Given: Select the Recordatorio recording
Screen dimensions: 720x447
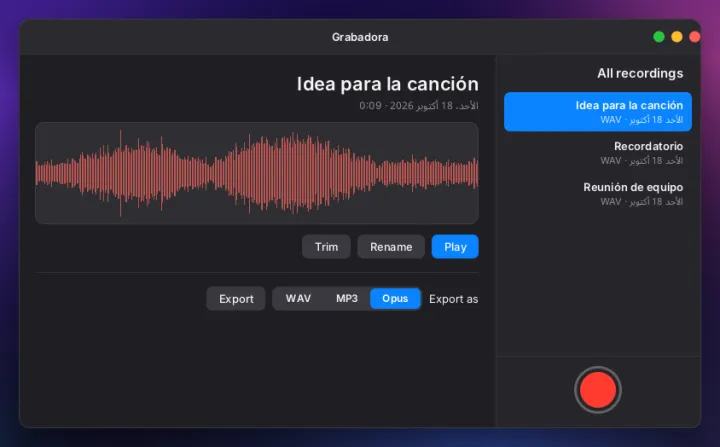Looking at the screenshot, I should point(597,153).
